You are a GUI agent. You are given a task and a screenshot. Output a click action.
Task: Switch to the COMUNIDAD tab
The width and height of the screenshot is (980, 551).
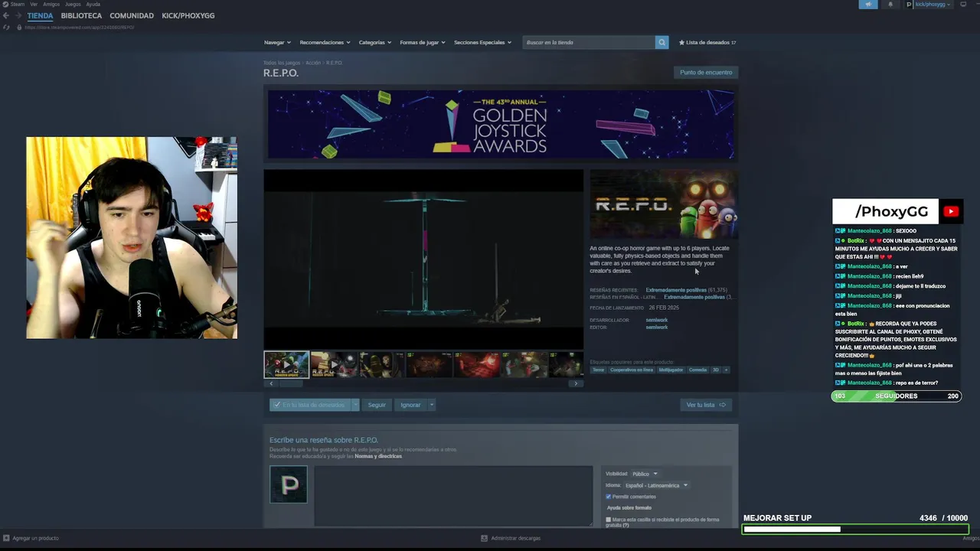(x=132, y=15)
